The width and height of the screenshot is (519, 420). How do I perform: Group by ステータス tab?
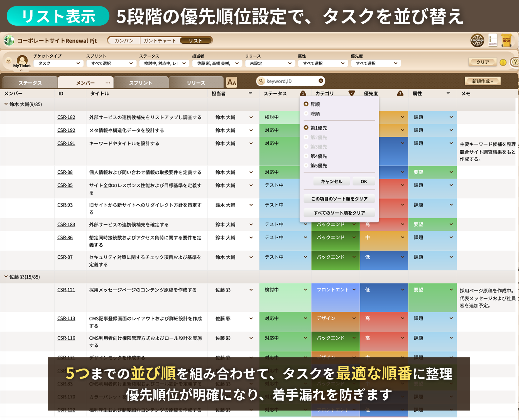click(30, 83)
